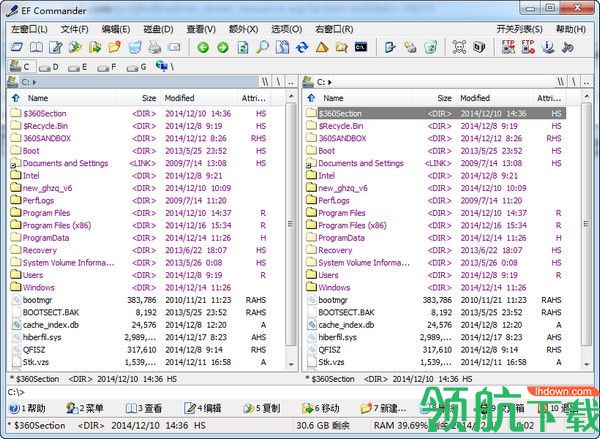
Task: Sort right pane by Modified column header
Action: (x=494, y=98)
